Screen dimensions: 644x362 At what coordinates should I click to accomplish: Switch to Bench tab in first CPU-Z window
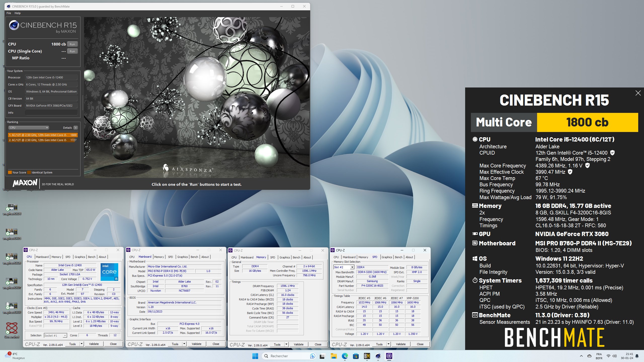92,257
